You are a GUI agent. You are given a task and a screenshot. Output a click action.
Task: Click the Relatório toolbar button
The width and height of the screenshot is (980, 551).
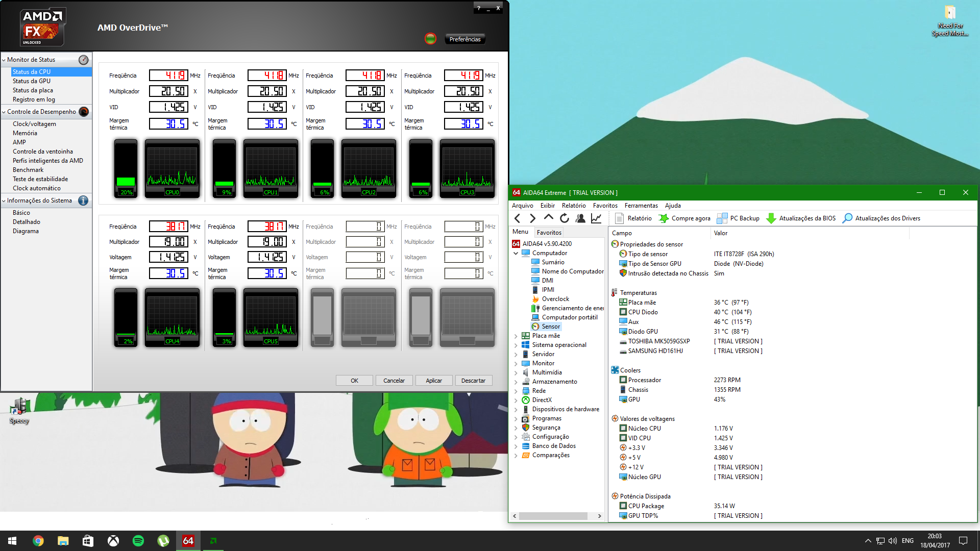(633, 218)
